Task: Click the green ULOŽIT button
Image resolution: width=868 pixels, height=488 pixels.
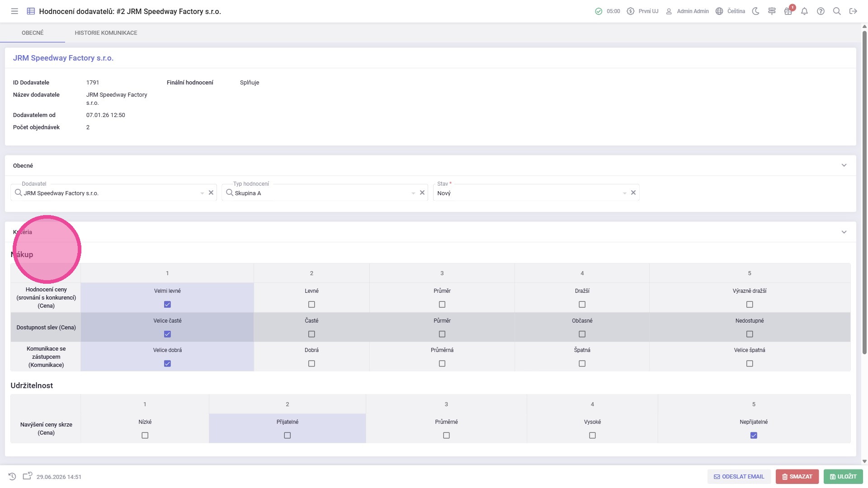Action: point(843,477)
